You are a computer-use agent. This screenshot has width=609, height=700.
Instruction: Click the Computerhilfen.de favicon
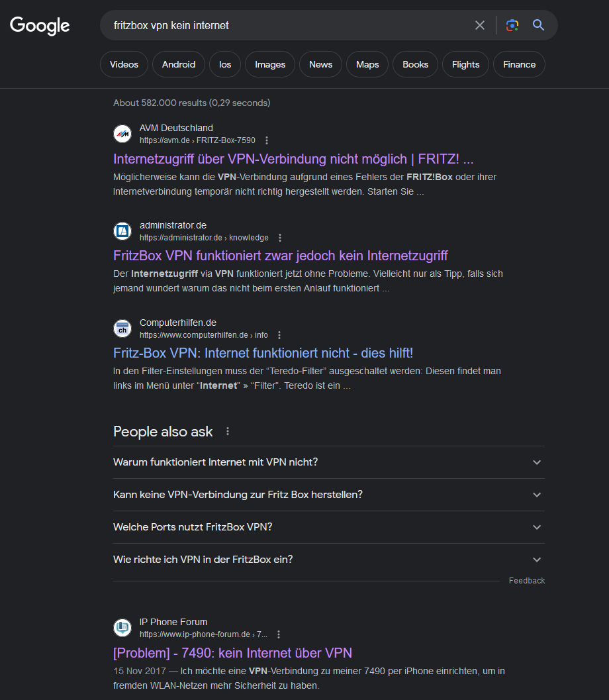(x=122, y=328)
